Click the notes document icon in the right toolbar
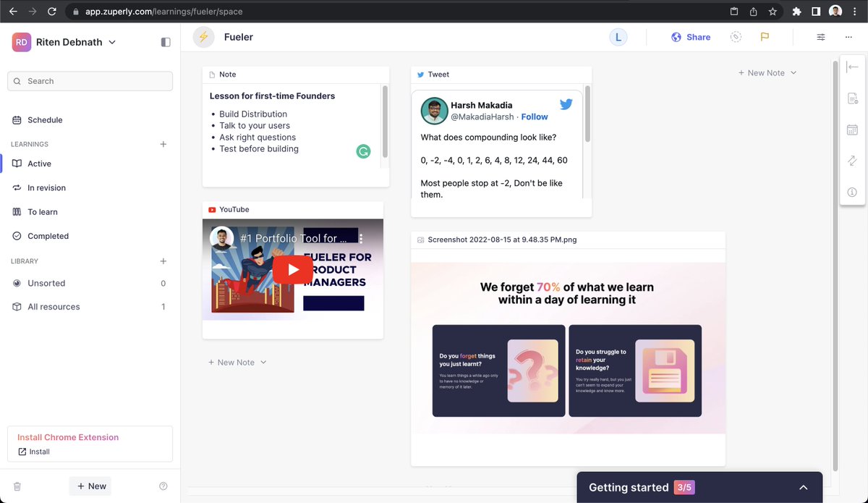Viewport: 868px width, 503px height. 852,98
